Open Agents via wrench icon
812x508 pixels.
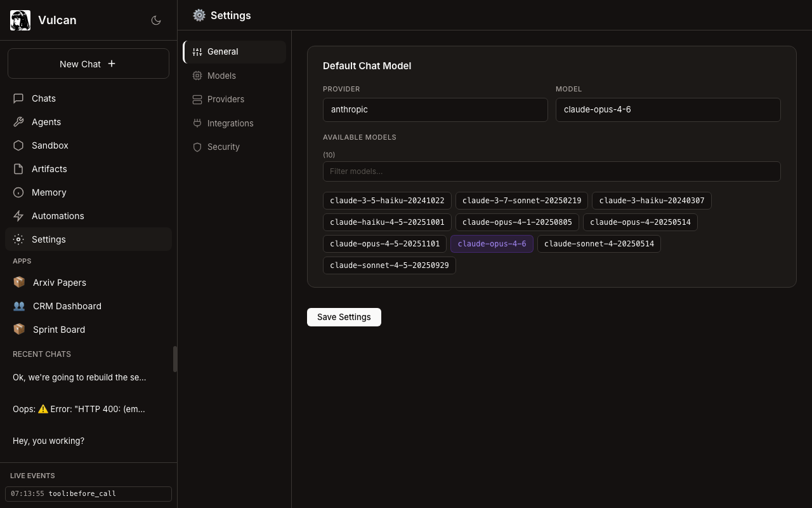click(x=18, y=122)
